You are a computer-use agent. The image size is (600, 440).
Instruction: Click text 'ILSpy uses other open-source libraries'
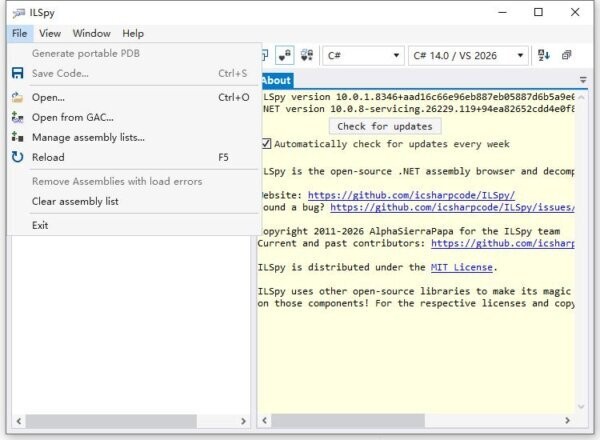[x=364, y=291]
